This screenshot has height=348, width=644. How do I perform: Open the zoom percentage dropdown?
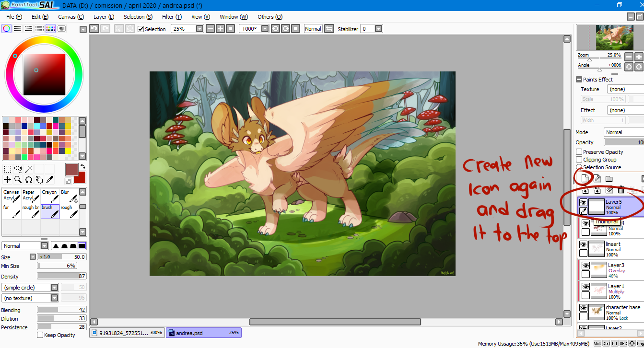200,29
